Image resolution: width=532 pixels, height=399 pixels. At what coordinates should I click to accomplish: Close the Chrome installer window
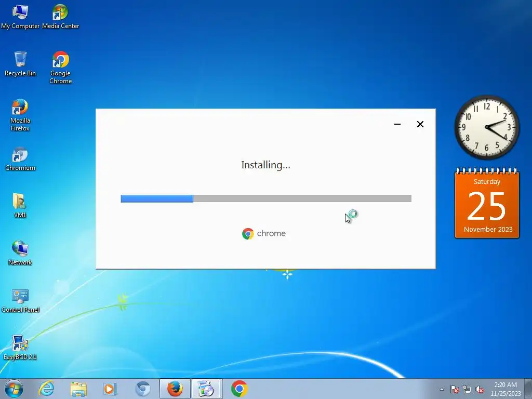pyautogui.click(x=420, y=124)
